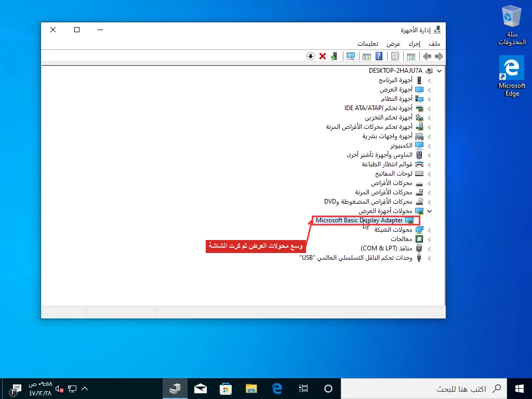Click the network tray icon
Viewport: 532px width, 399px height.
72,389
